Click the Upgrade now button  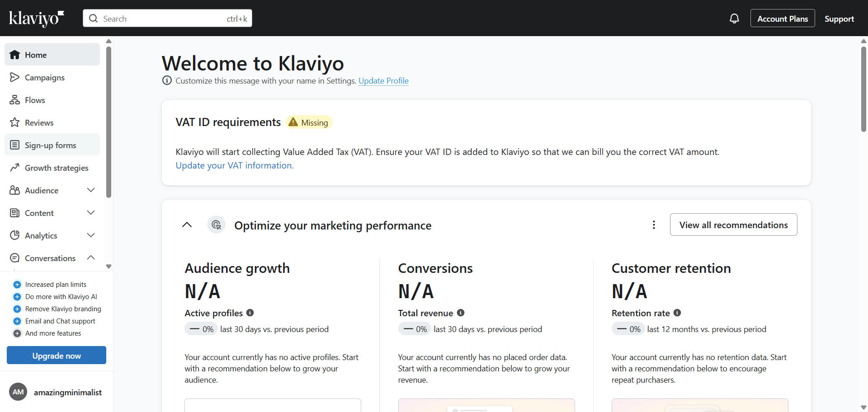[57, 356]
